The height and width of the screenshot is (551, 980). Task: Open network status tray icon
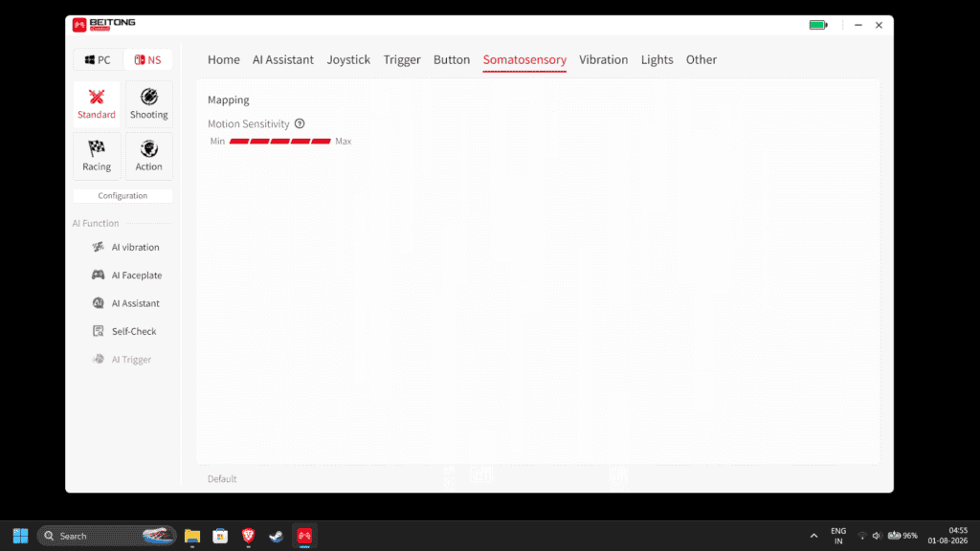pyautogui.click(x=862, y=536)
